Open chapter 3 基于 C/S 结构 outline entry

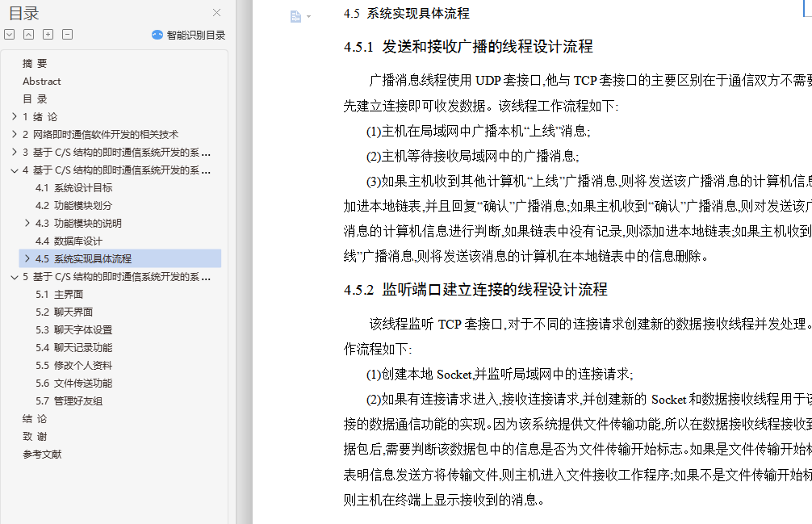pyautogui.click(x=116, y=153)
